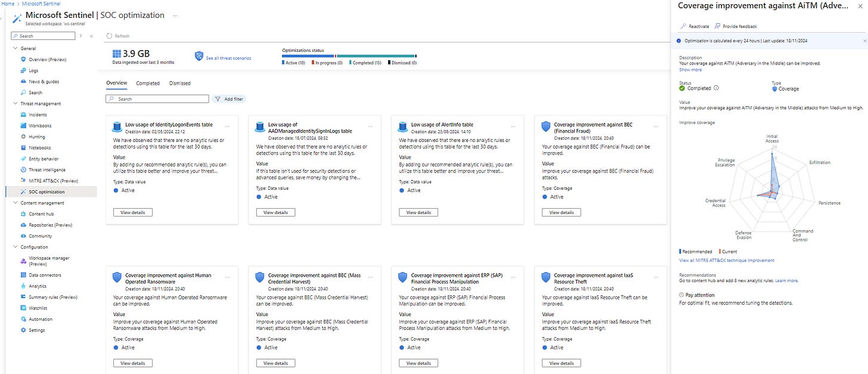
Task: Open Data connectors page
Action: click(x=45, y=275)
